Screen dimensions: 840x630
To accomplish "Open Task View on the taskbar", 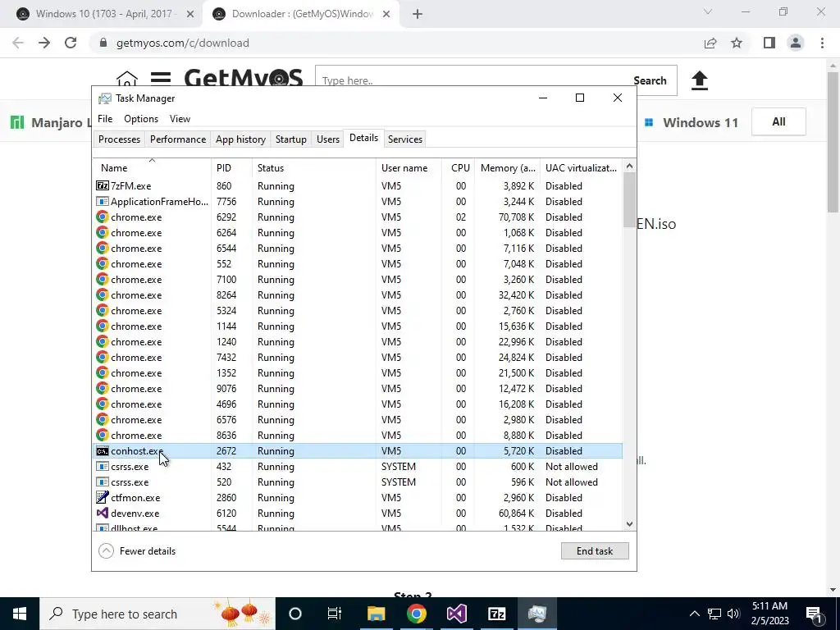I will pyautogui.click(x=335, y=614).
